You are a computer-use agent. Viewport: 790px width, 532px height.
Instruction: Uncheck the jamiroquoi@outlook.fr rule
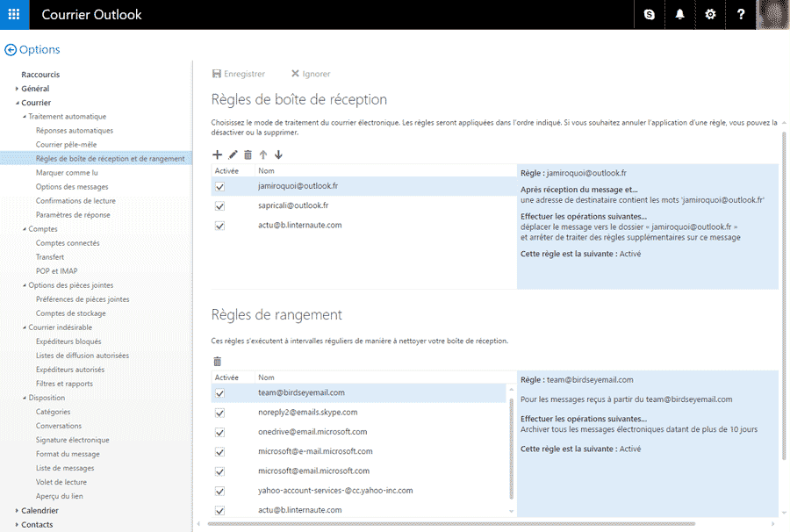click(219, 187)
